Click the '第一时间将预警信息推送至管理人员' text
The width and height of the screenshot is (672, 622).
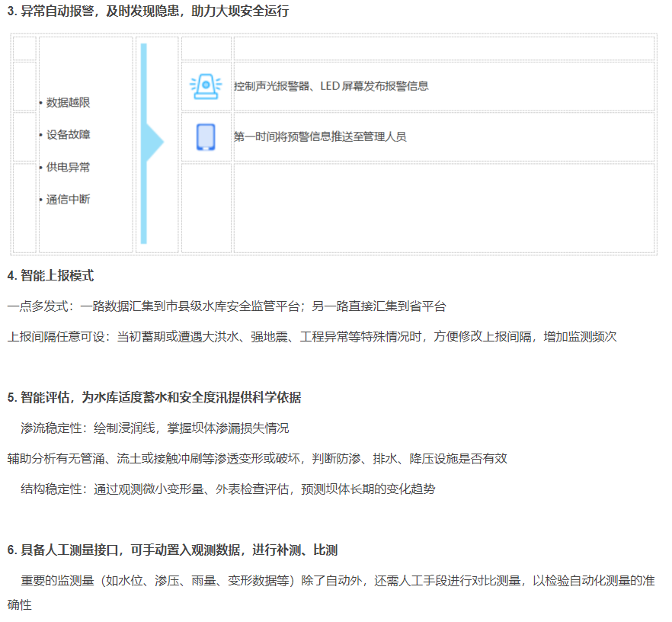tap(321, 137)
